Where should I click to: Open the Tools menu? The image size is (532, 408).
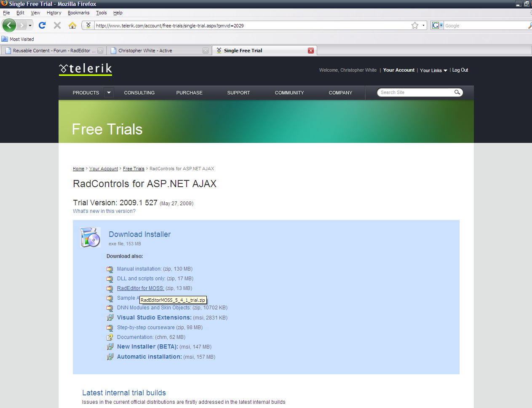pyautogui.click(x=102, y=13)
